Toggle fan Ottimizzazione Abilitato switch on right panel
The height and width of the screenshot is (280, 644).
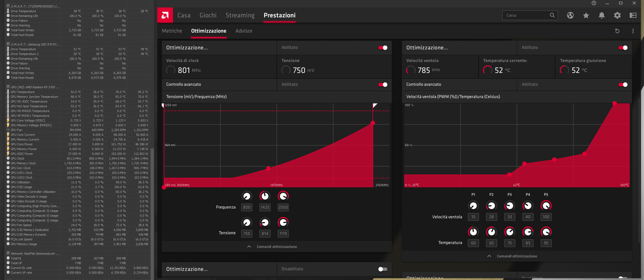click(623, 48)
